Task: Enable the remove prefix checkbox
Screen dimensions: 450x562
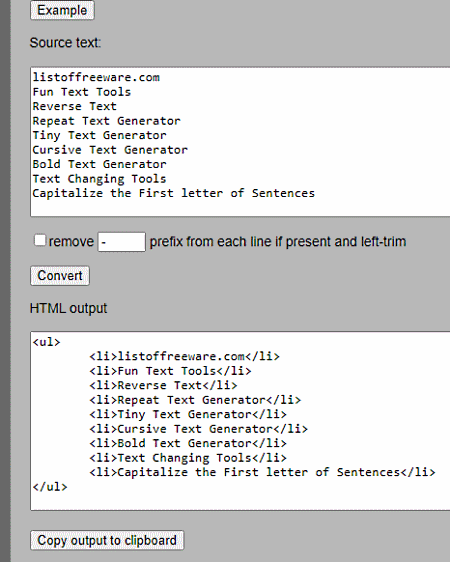Action: [x=40, y=240]
